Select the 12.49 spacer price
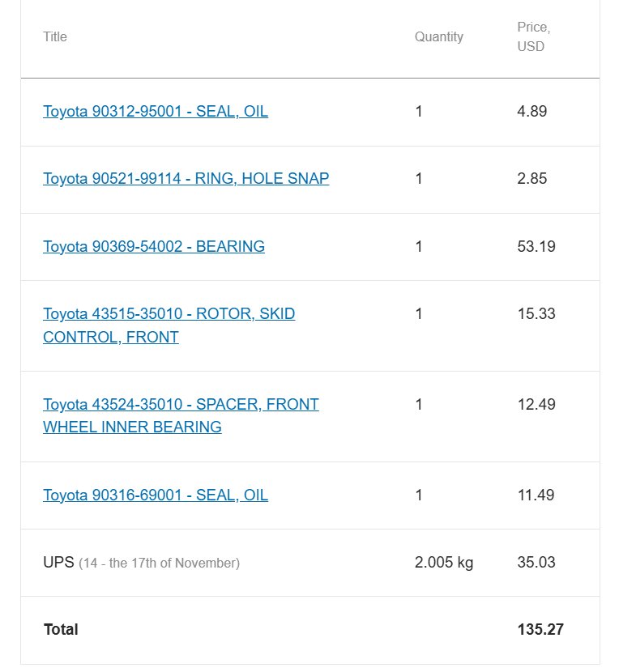Viewport: 619px width, 672px height. pyautogui.click(x=536, y=404)
